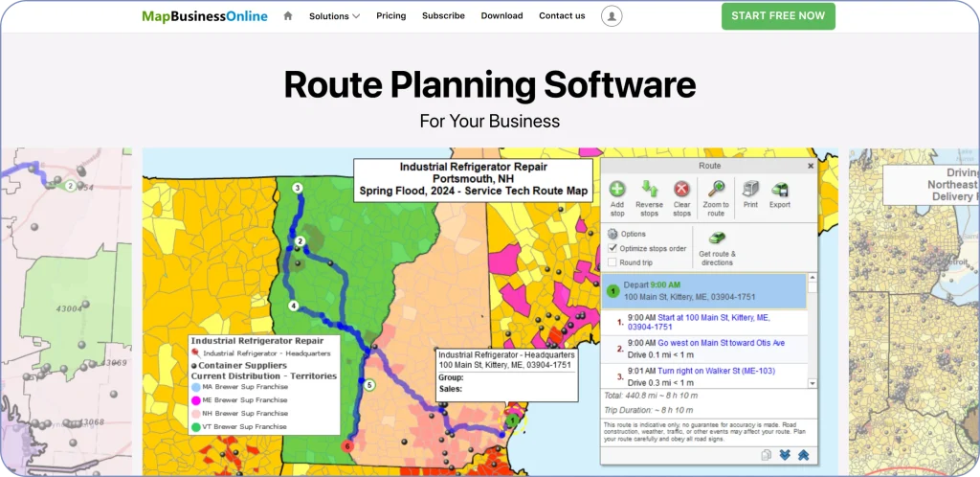The image size is (980, 477).
Task: Click the headquarters callout address text
Action: (505, 365)
